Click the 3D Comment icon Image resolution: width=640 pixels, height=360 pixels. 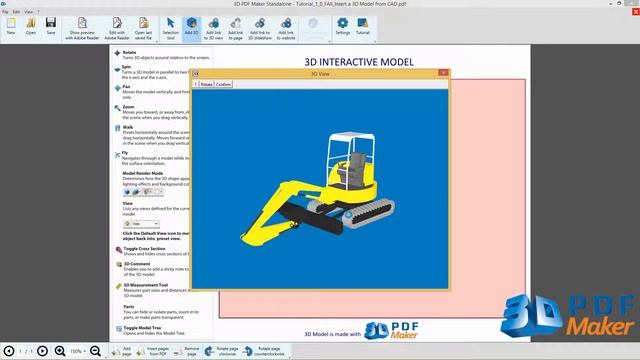[x=119, y=265]
